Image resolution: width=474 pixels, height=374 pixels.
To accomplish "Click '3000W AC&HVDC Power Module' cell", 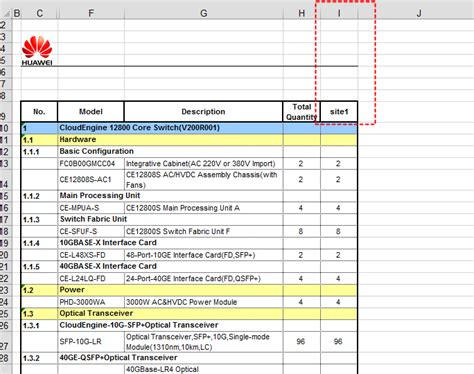I will tap(204, 302).
